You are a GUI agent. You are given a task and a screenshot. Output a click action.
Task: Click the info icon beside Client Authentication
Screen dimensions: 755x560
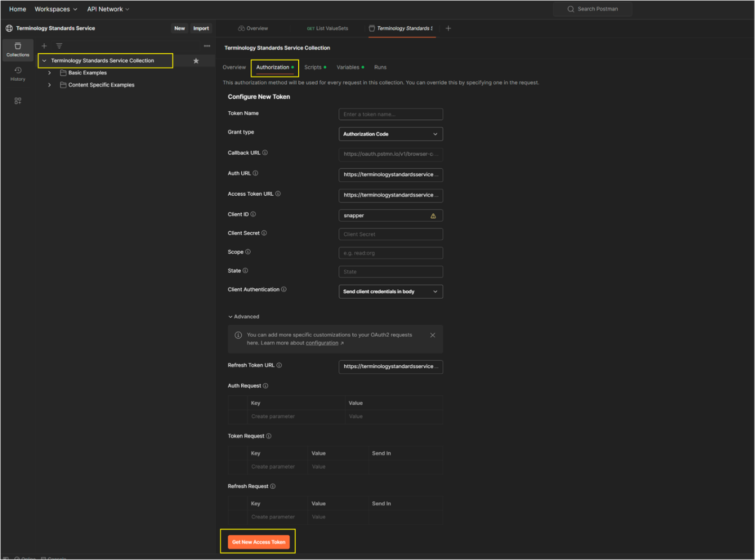[284, 289]
